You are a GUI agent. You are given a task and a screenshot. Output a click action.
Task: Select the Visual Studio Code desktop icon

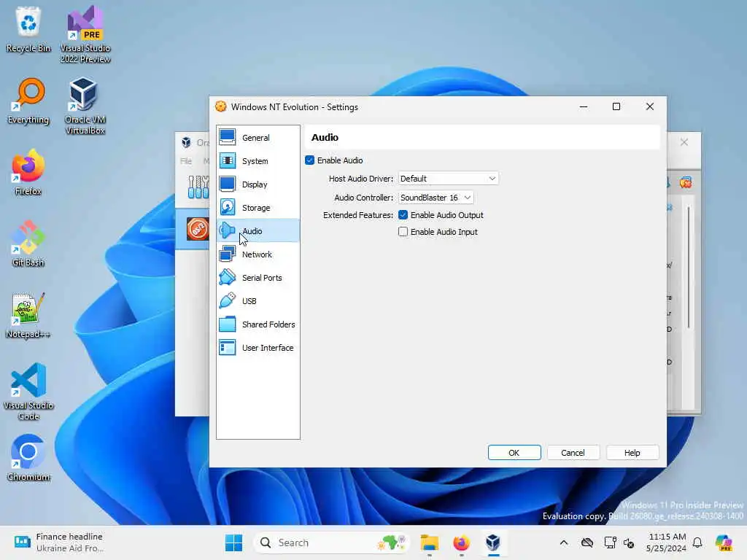pos(28,392)
